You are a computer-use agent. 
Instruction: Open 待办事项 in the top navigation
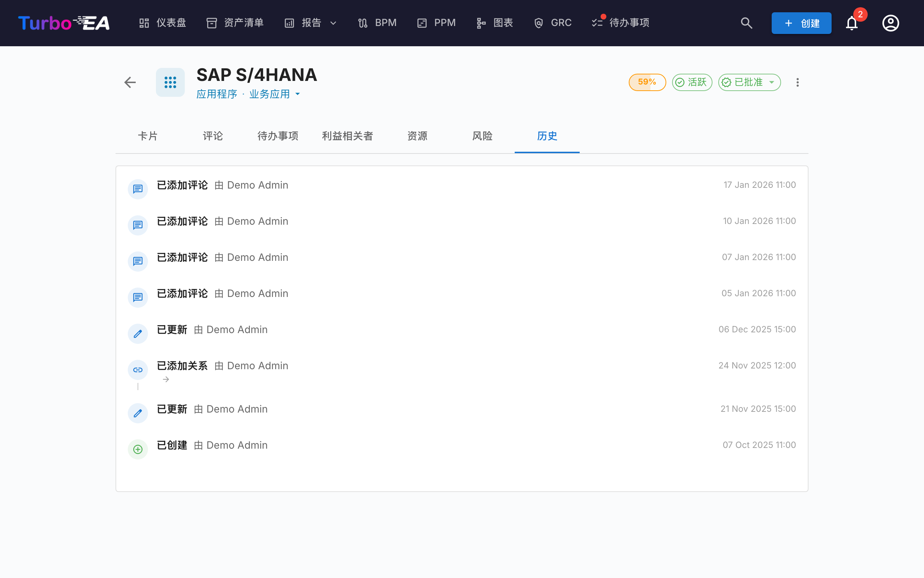(x=620, y=23)
